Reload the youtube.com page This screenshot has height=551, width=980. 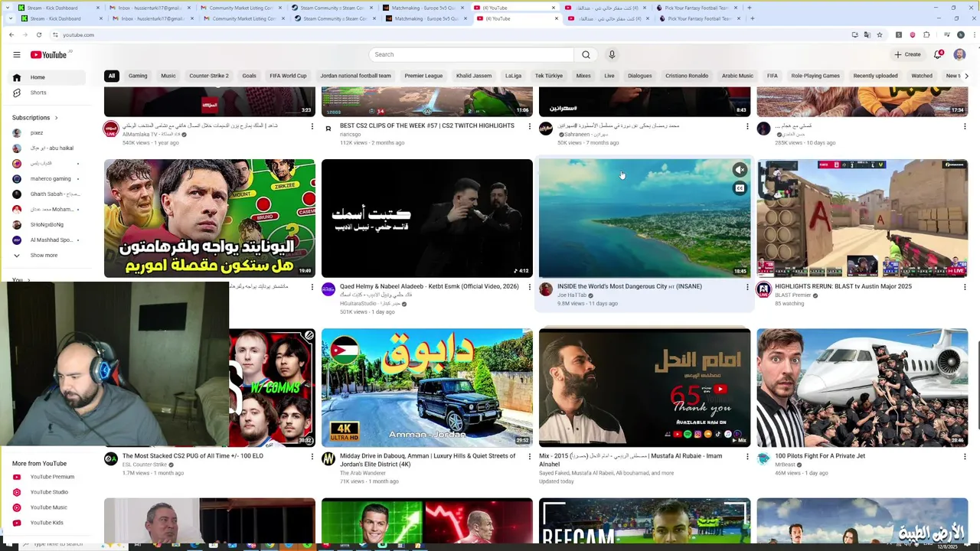point(39,34)
